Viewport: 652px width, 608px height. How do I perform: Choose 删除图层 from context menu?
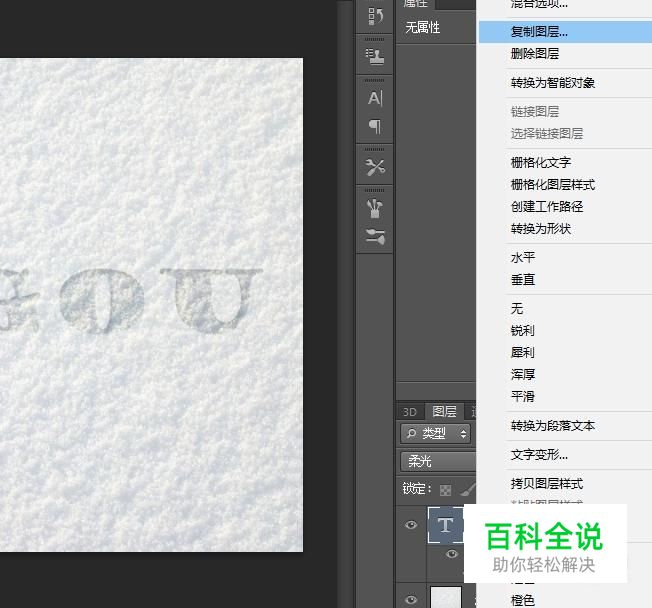click(x=535, y=54)
